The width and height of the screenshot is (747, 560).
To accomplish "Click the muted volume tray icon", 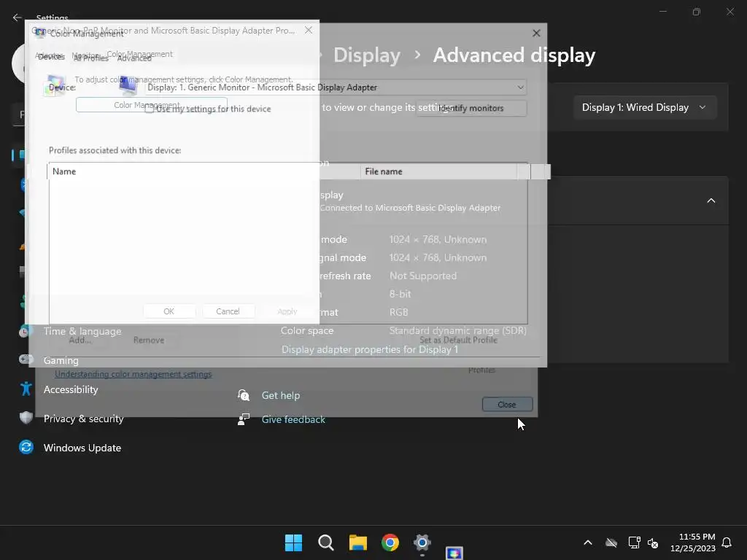I will click(x=653, y=542).
